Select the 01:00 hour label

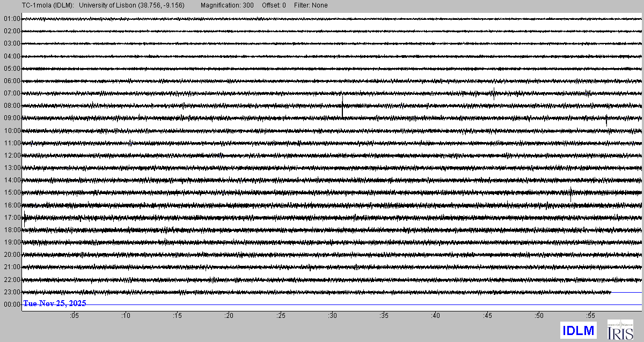tap(12, 19)
